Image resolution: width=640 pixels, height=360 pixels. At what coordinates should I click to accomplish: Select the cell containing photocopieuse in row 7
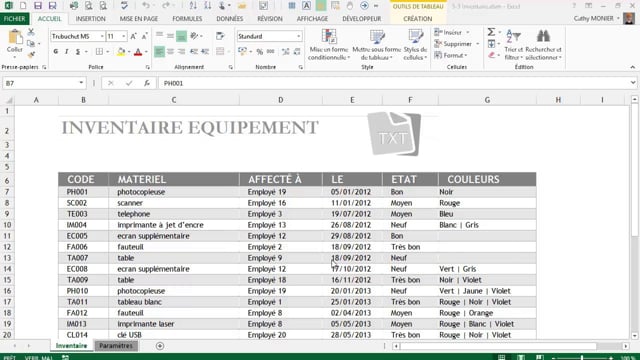(174, 192)
